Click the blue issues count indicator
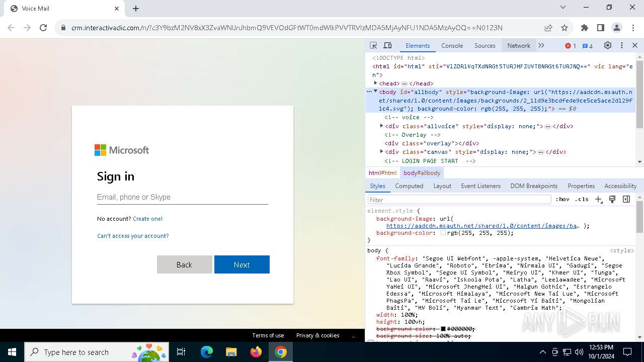644x362 pixels. coord(588,46)
